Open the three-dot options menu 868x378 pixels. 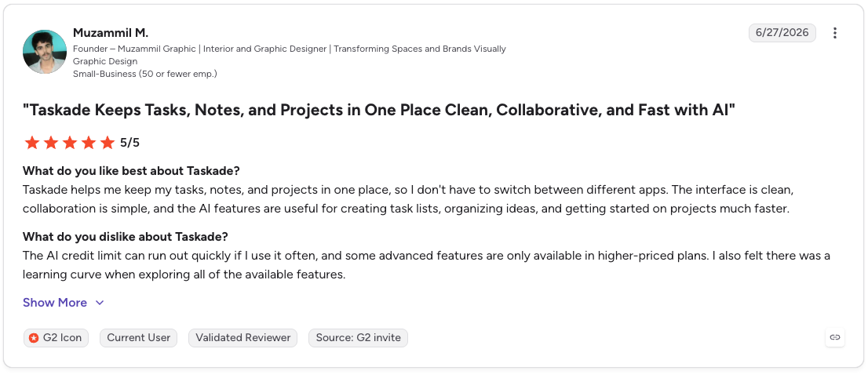[x=835, y=33]
